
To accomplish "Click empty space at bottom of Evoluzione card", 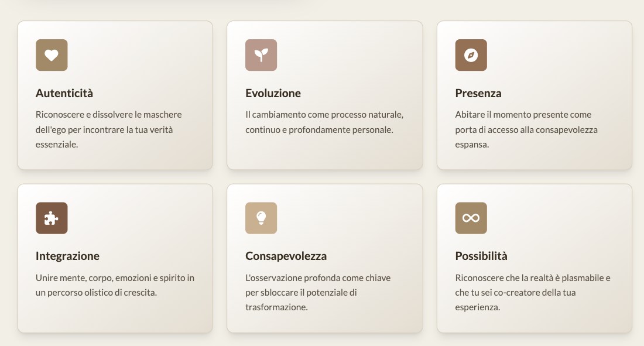I will [x=324, y=153].
